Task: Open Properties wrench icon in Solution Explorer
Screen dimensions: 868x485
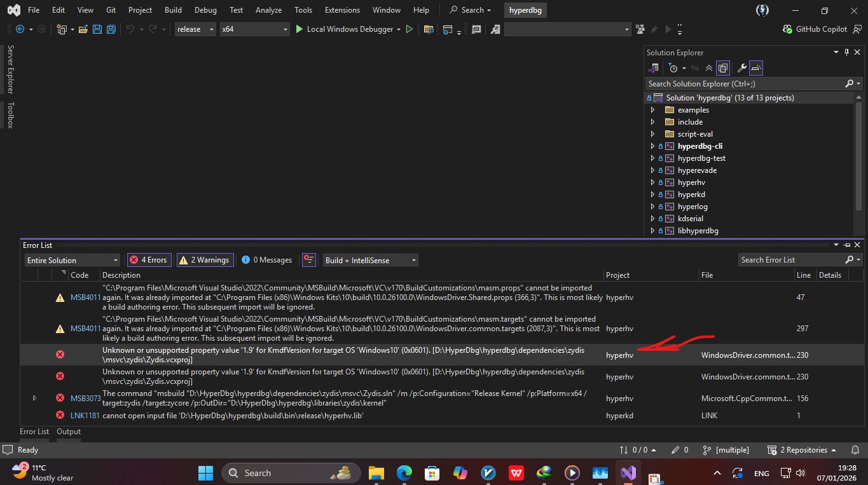Action: [741, 68]
